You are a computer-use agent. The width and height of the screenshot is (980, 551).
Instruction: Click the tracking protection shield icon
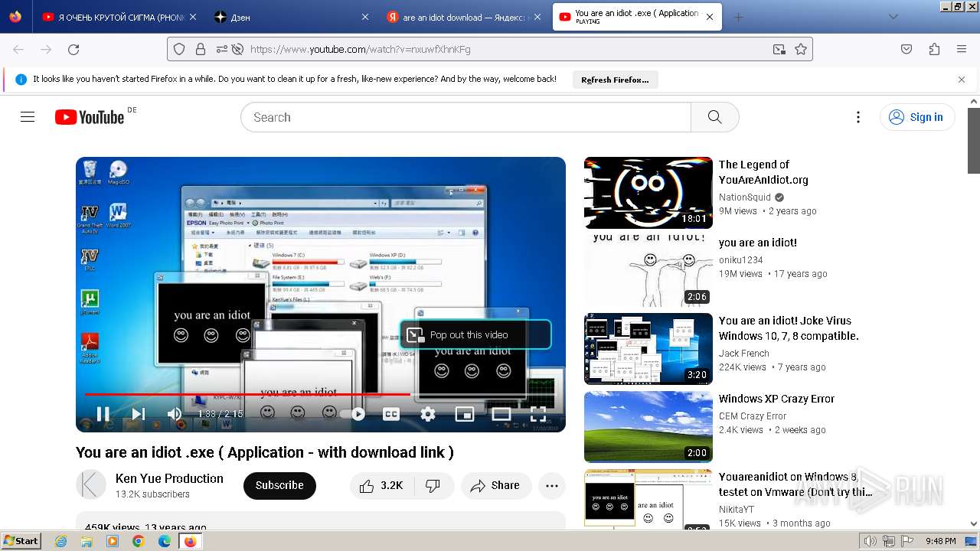pos(179,49)
